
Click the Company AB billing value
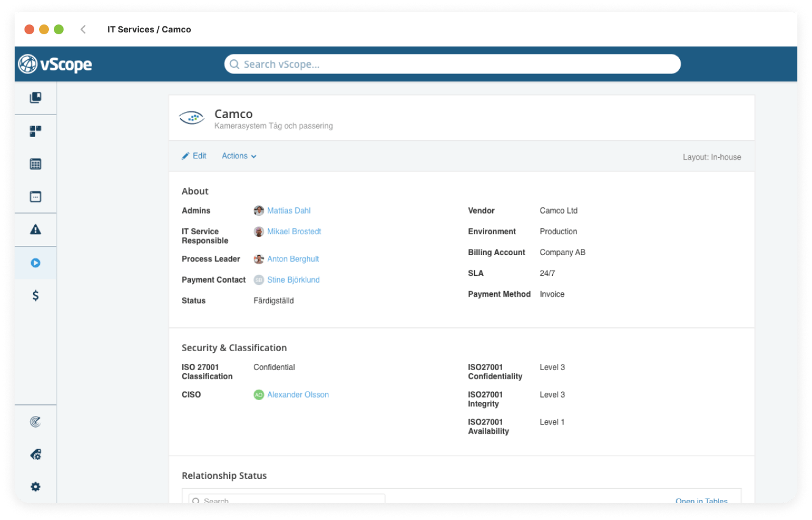(x=562, y=252)
